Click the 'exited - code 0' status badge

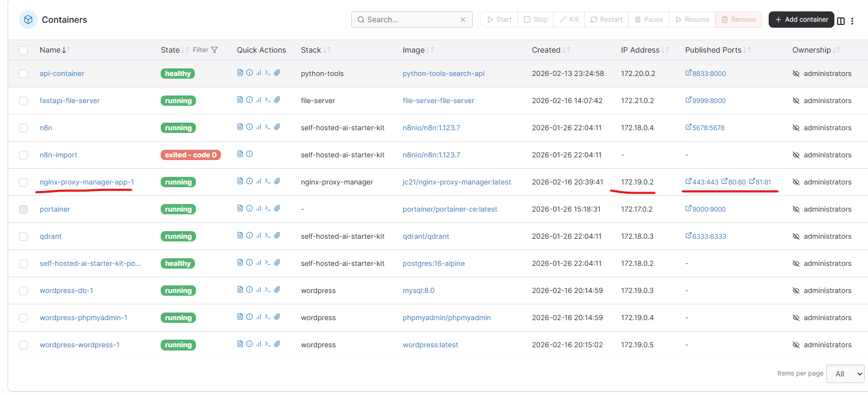click(191, 155)
